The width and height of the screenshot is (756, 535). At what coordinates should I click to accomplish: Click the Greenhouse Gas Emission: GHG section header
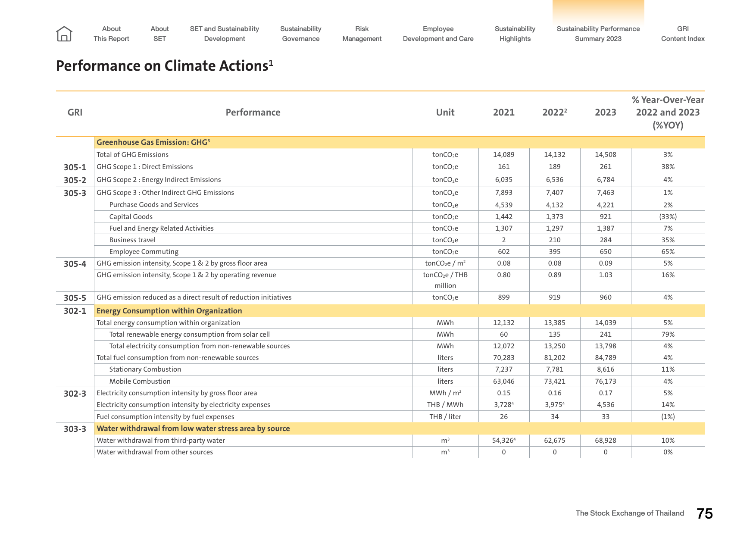153,142
